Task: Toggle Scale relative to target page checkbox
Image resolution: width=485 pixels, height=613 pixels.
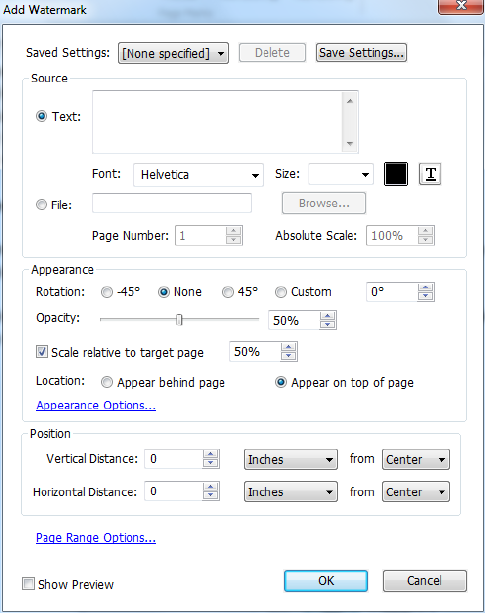Action: click(x=42, y=351)
